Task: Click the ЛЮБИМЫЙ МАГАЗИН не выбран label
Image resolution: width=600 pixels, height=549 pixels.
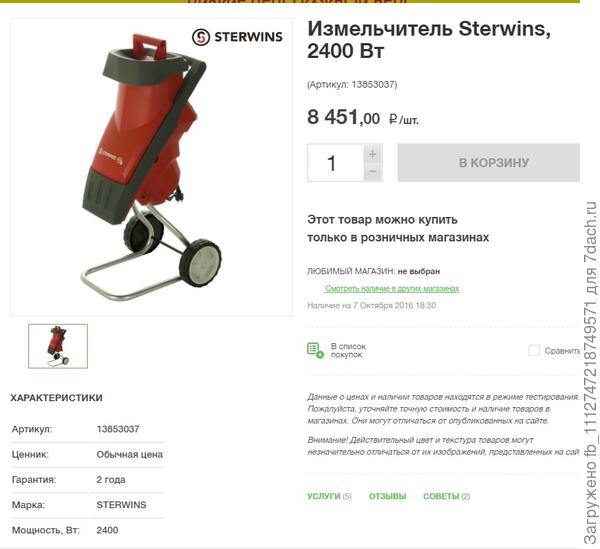Action: [373, 271]
